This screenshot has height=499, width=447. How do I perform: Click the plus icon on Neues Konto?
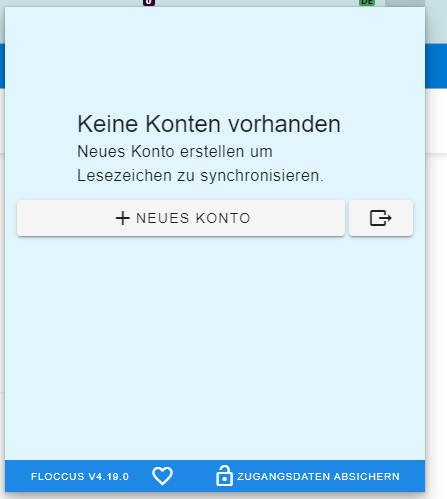[x=122, y=218]
